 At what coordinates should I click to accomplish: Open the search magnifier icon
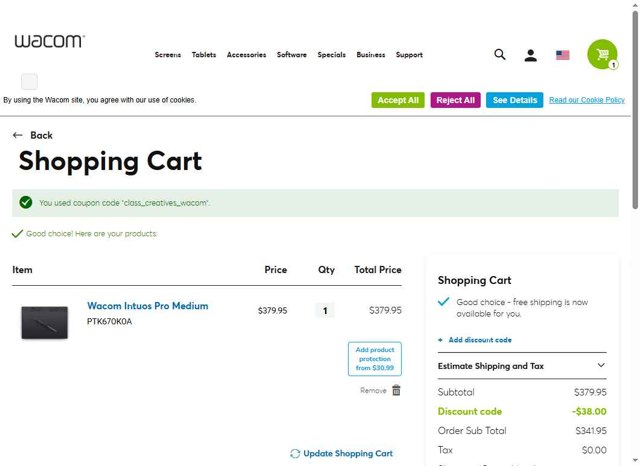[x=500, y=55]
